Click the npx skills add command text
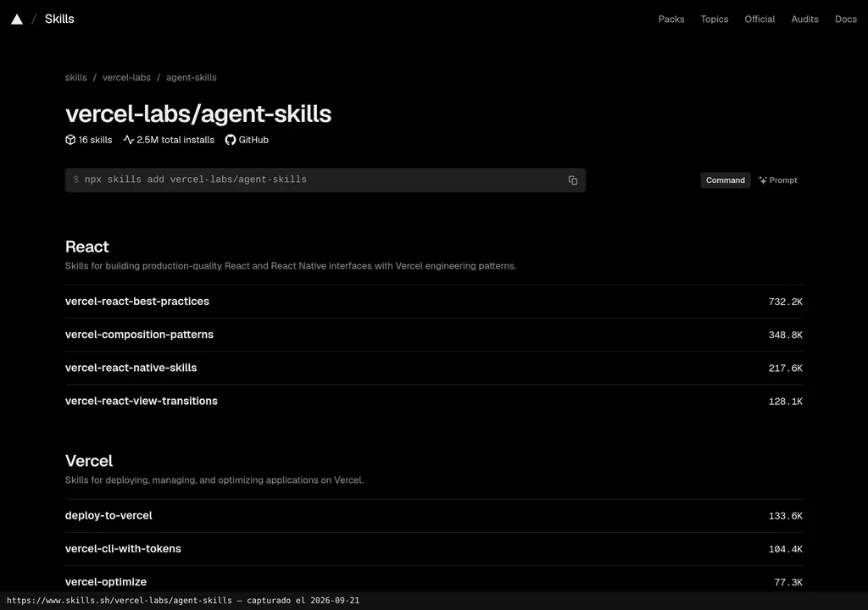 click(x=196, y=180)
